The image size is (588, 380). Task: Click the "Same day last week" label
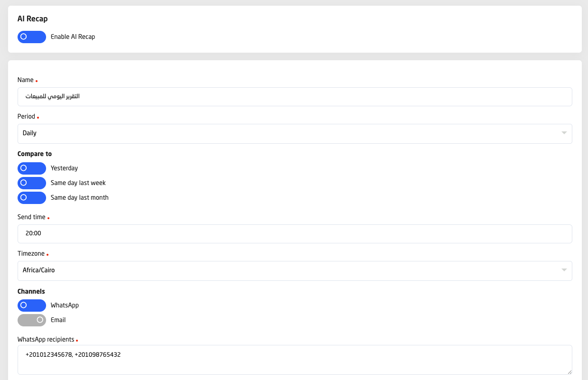[x=78, y=183]
